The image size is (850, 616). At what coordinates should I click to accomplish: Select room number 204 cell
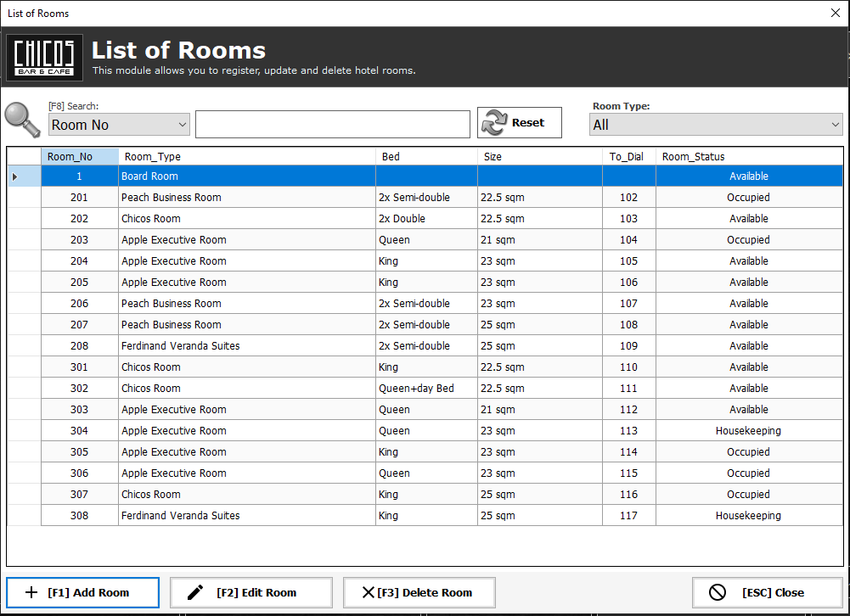coord(80,260)
